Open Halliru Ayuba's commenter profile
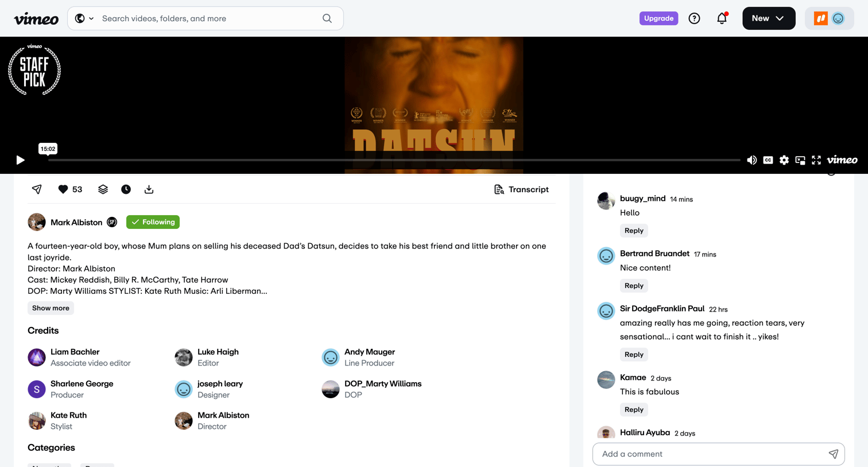Viewport: 868px width, 467px height. 645,433
